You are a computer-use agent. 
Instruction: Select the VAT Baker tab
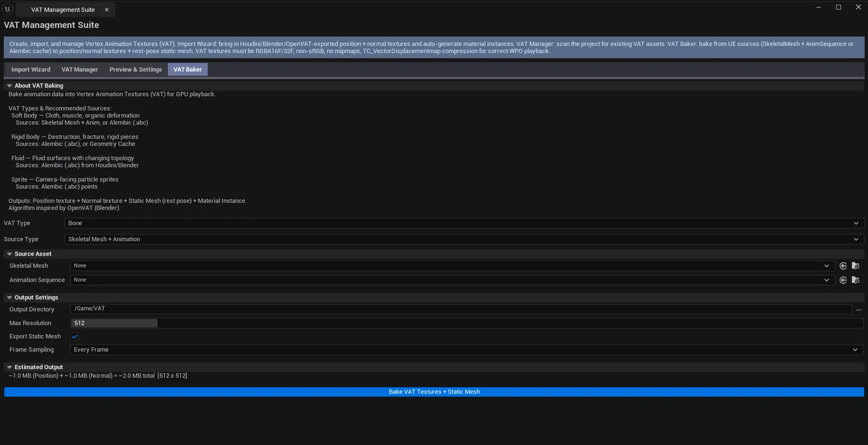point(187,69)
